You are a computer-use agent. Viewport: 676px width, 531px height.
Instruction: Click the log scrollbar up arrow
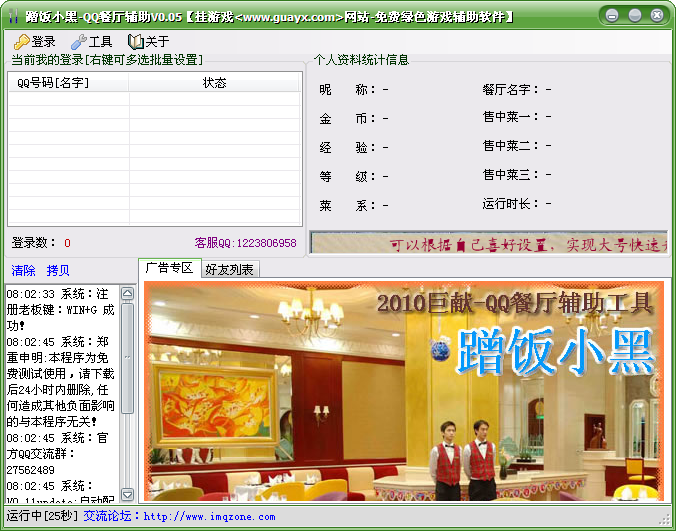coord(128,294)
